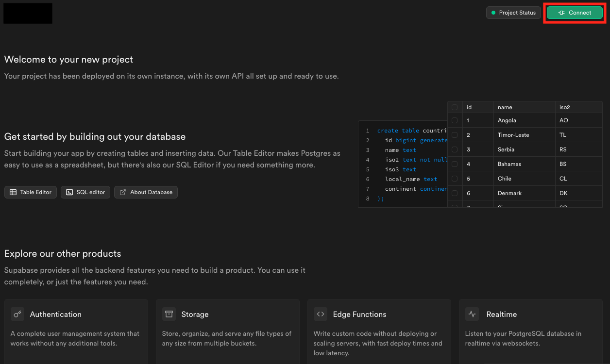
Task: Click the green Connect button
Action: click(x=575, y=13)
